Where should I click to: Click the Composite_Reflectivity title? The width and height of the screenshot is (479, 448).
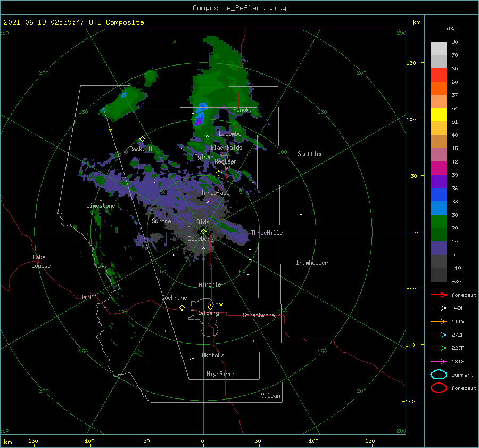pyautogui.click(x=240, y=8)
